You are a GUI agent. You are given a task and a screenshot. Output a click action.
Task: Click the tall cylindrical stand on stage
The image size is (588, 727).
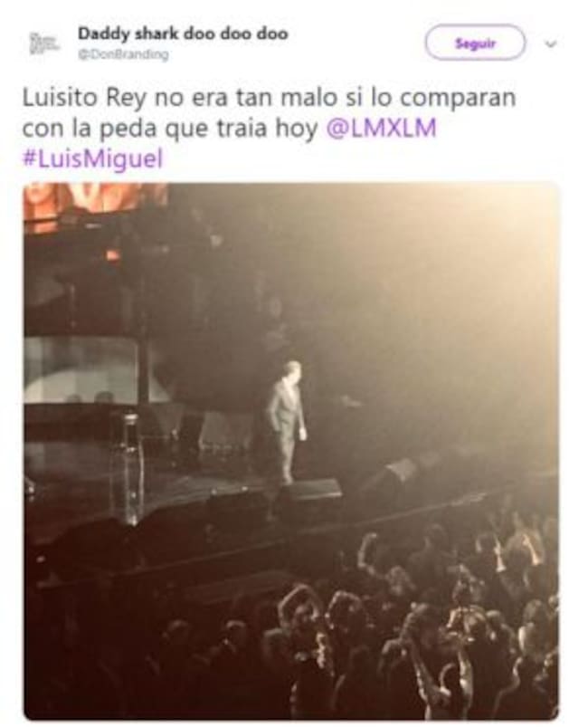129,468
